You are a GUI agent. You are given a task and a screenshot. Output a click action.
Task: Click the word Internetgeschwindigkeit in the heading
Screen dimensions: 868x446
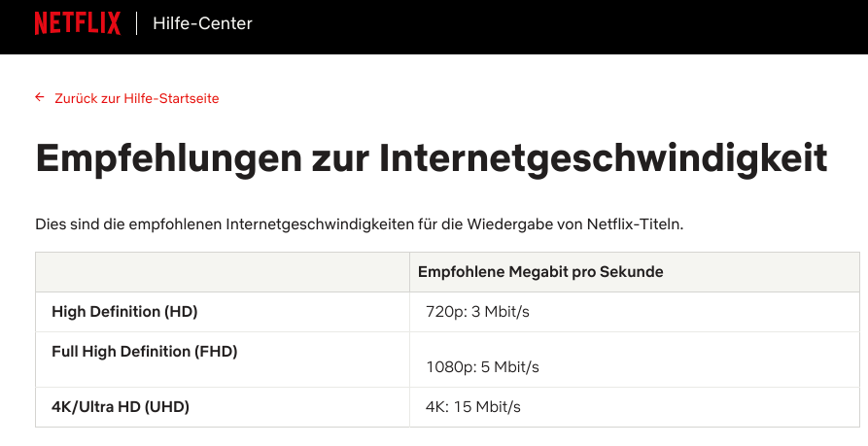tap(604, 157)
